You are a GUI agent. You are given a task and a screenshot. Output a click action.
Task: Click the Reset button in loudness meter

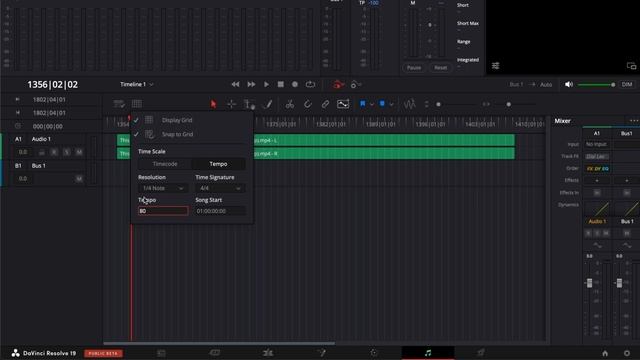click(x=440, y=68)
